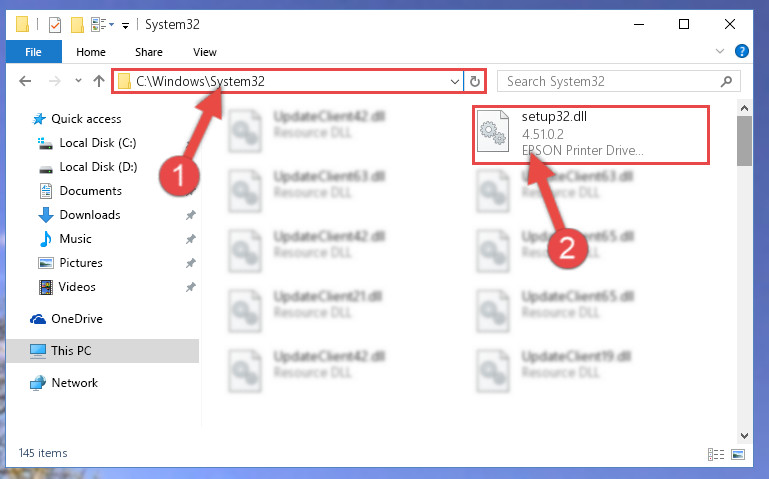Click the New folder quick access icon
Screen dimensions: 769x479
point(77,25)
